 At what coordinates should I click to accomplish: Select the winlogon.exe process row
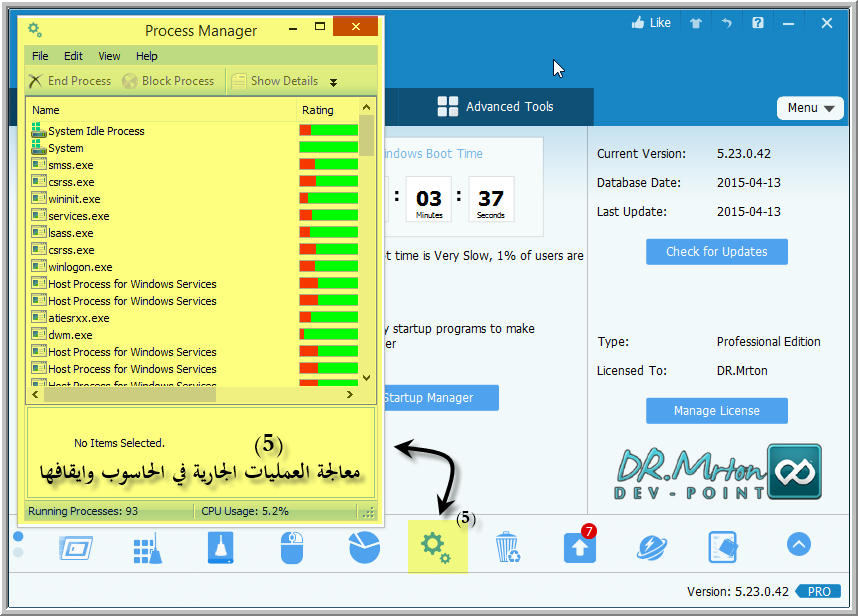point(193,266)
